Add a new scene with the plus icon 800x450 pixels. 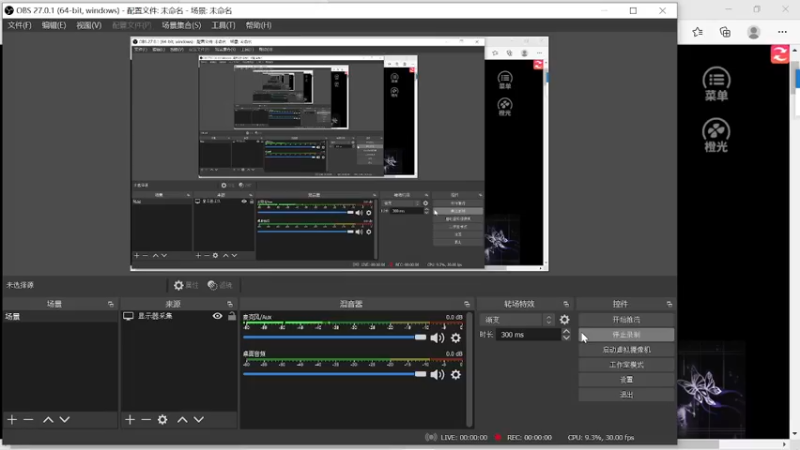coord(12,419)
